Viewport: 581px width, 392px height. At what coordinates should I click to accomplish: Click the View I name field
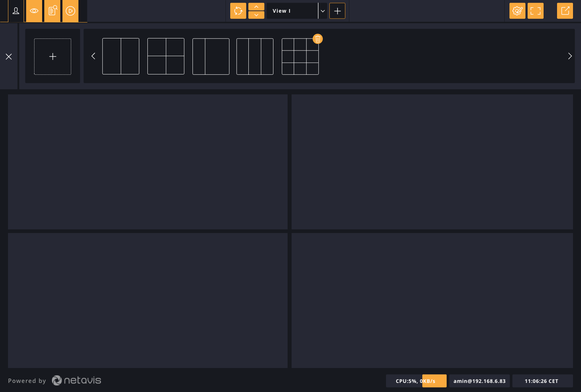click(x=292, y=11)
